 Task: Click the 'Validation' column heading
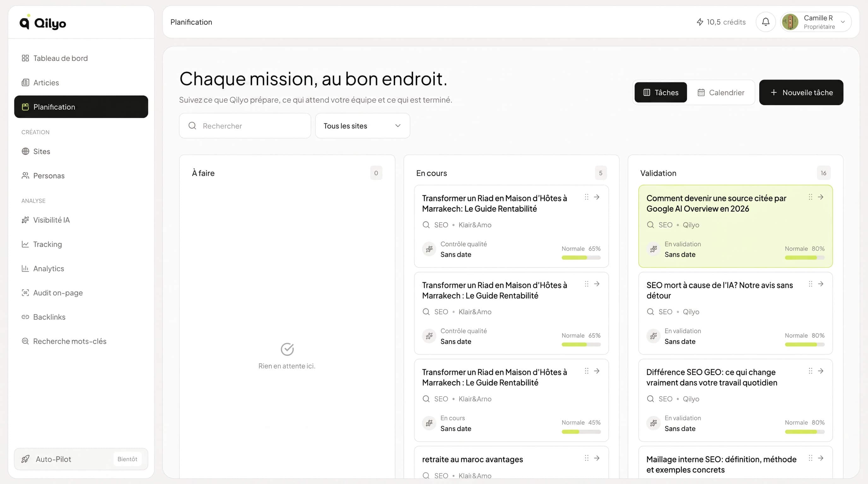point(658,173)
